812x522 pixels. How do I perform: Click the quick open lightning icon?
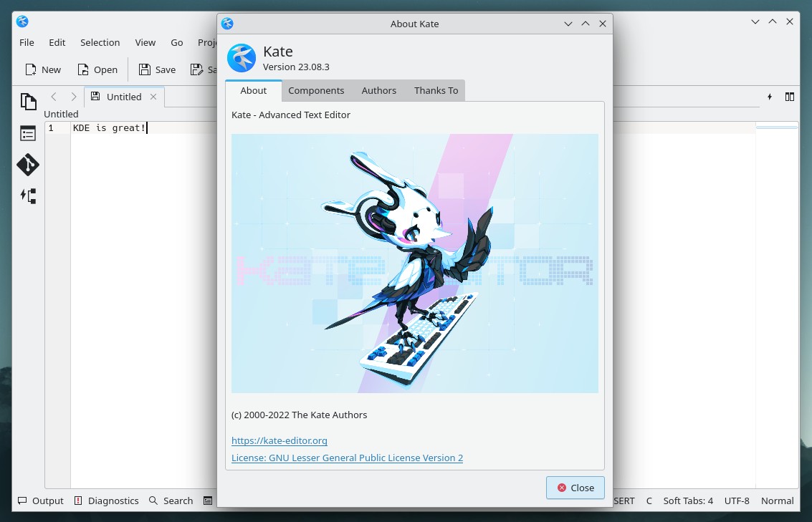(x=770, y=97)
